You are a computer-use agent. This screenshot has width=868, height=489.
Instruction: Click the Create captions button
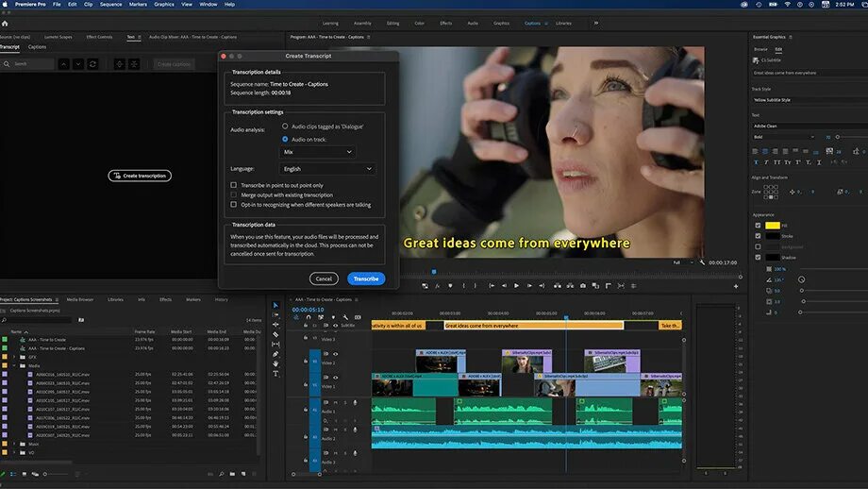[174, 64]
